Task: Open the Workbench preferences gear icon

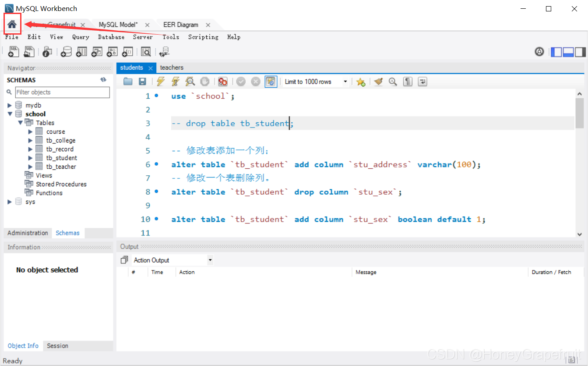Action: (x=539, y=52)
